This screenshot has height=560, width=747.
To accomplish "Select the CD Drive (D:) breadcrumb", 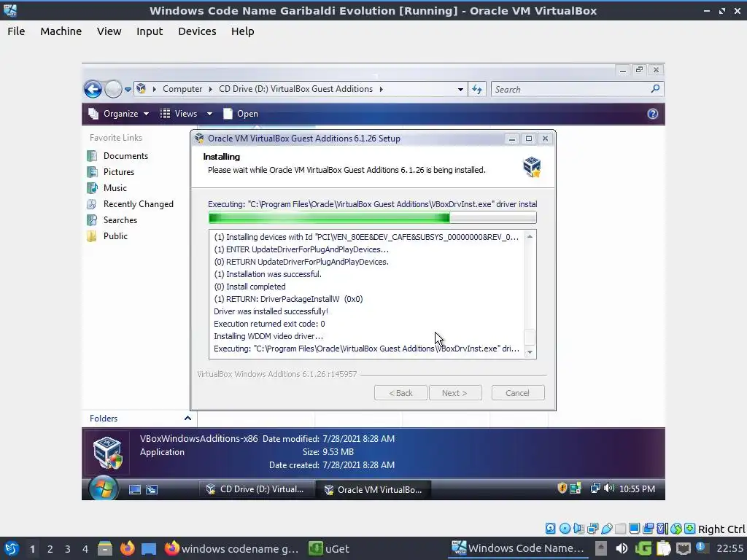I will click(x=295, y=89).
